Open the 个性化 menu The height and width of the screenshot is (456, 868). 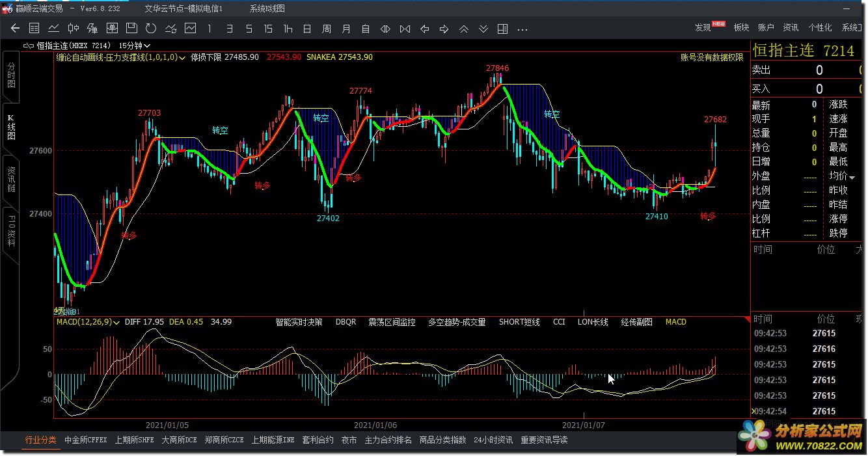(x=820, y=27)
